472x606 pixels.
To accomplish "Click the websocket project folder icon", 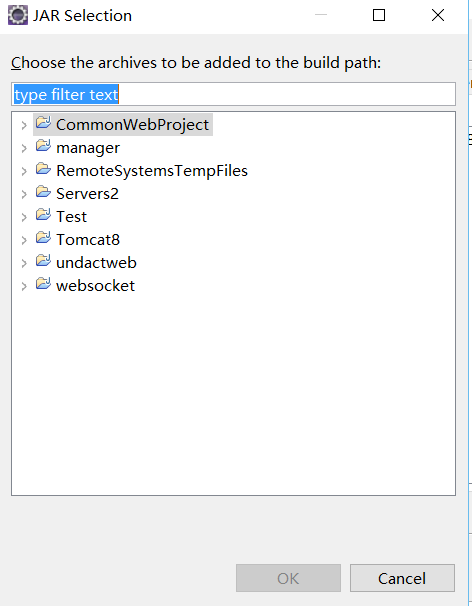I will 43,284.
